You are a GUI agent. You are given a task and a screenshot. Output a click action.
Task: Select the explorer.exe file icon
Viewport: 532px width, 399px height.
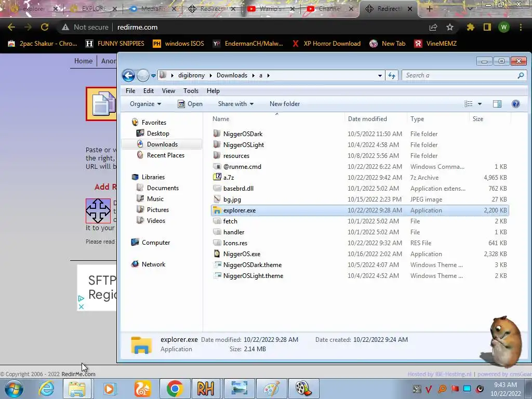(x=217, y=210)
